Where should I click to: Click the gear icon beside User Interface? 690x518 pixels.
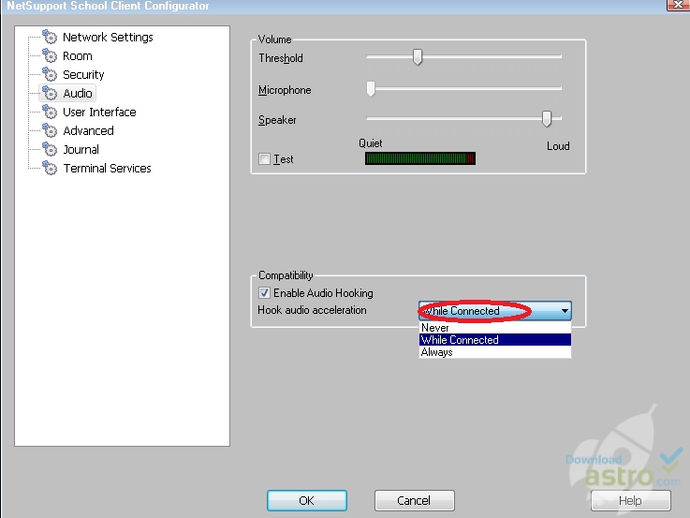(49, 112)
